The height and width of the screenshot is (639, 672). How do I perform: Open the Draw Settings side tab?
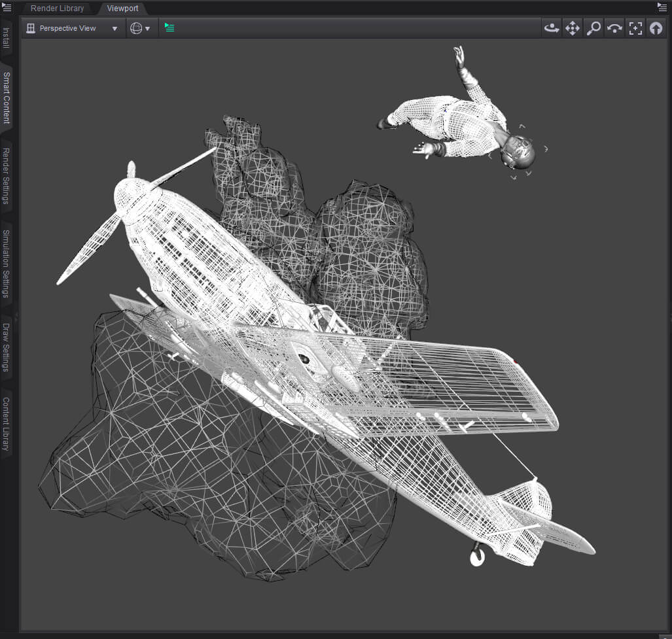[x=6, y=347]
